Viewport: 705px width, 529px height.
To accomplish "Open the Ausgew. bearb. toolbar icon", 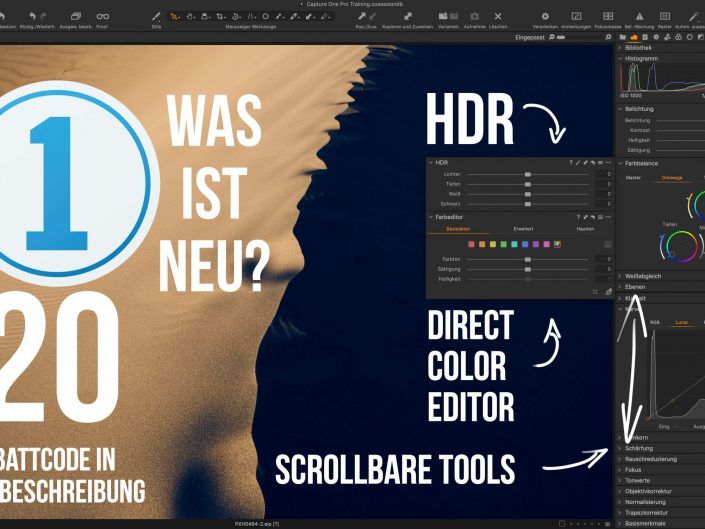I will [76, 17].
